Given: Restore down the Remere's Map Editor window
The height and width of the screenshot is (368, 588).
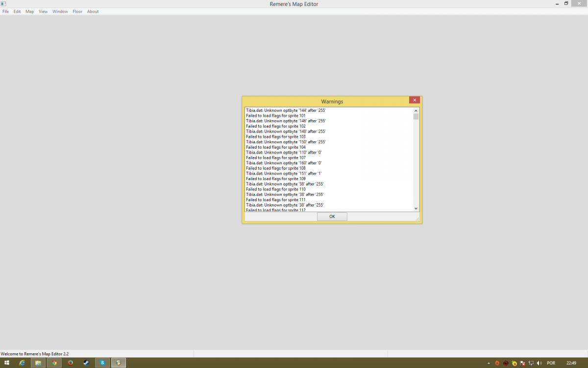Looking at the screenshot, I should pos(566,3).
